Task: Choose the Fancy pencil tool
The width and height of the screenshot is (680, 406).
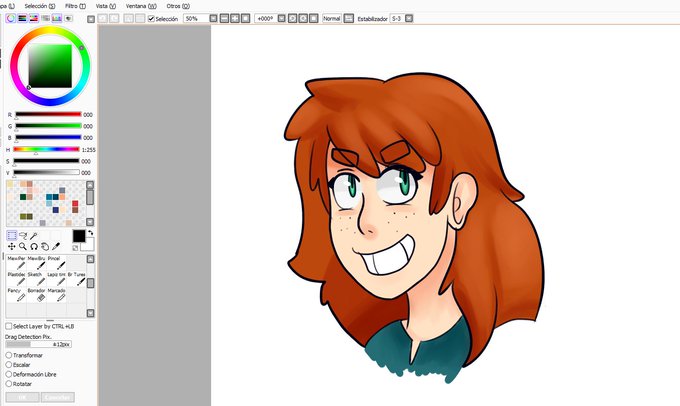Action: 16,295
